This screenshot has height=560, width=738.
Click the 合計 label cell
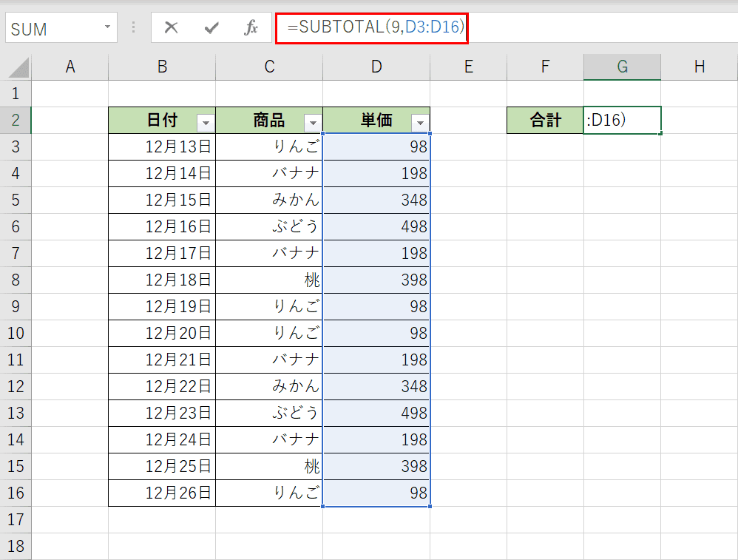pyautogui.click(x=545, y=120)
